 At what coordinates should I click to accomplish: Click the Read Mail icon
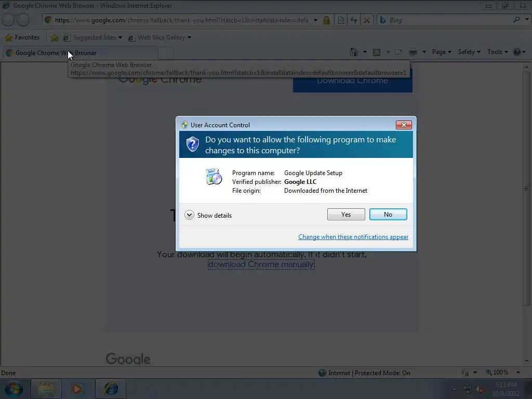[398, 52]
